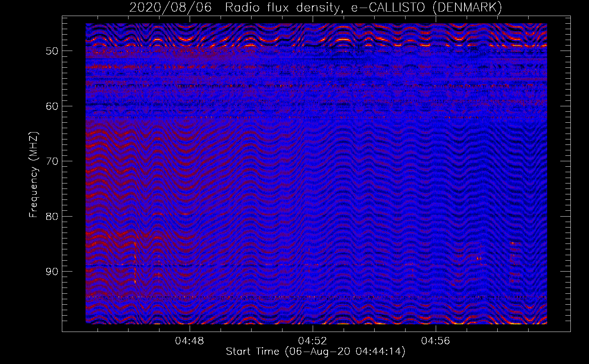The width and height of the screenshot is (589, 364).
Task: Click the 60 frequency tick label
Action: coord(52,106)
